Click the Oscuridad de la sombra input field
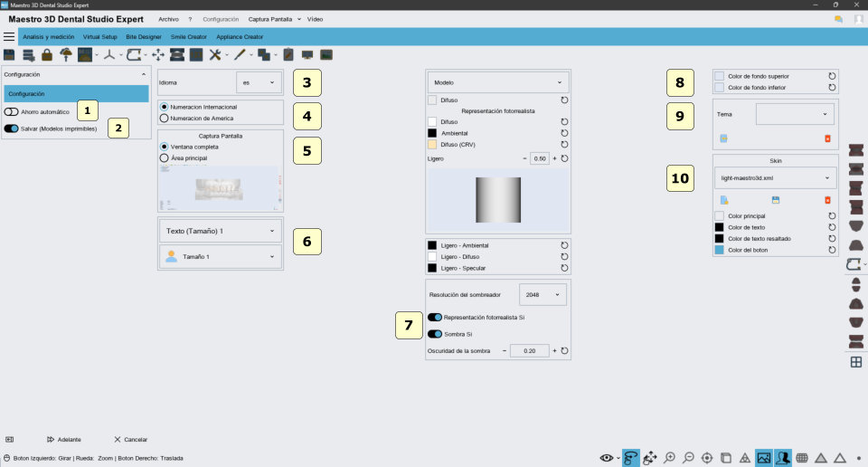The width and height of the screenshot is (868, 467). coord(529,350)
